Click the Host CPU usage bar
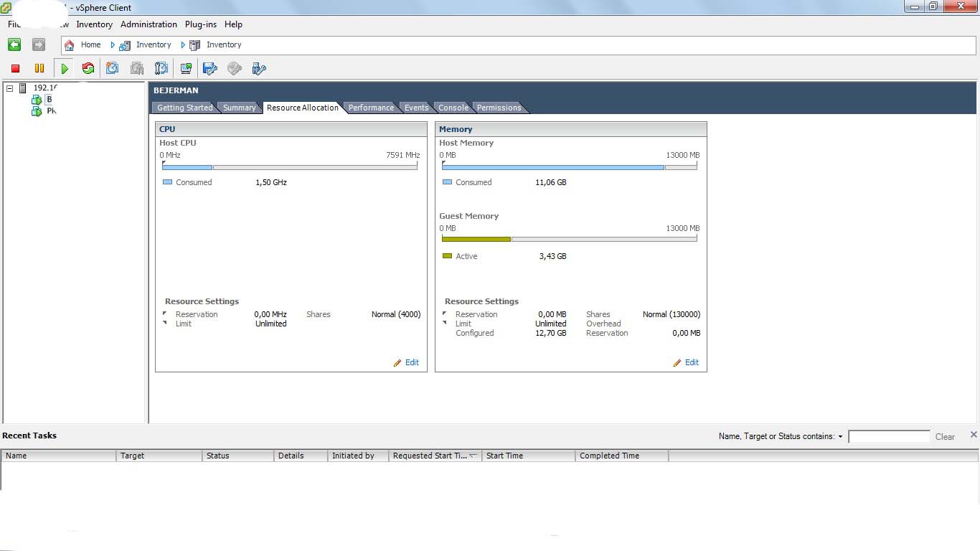 [x=290, y=166]
